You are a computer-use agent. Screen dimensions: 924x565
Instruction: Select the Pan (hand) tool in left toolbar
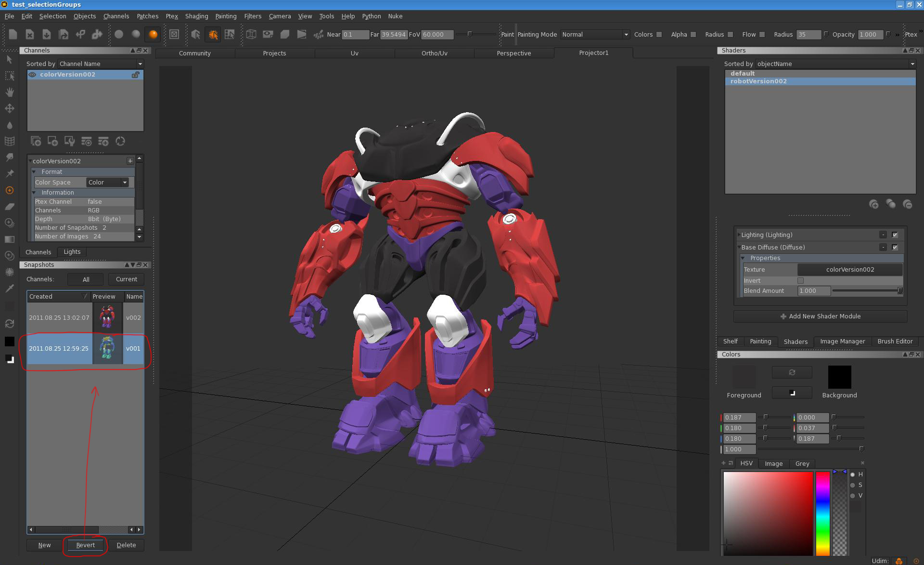click(10, 92)
